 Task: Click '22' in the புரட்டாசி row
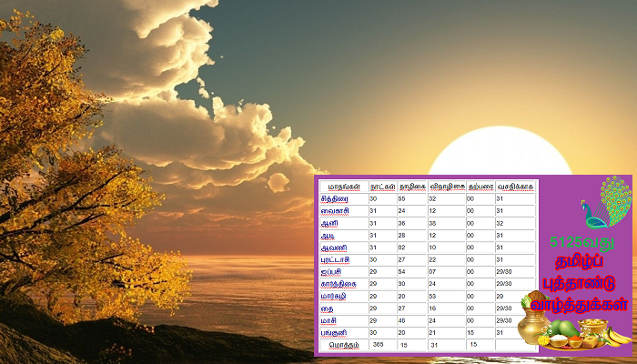(432, 259)
